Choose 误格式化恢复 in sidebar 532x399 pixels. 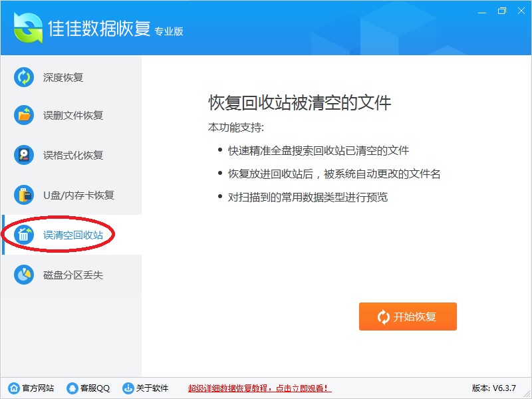tap(73, 156)
